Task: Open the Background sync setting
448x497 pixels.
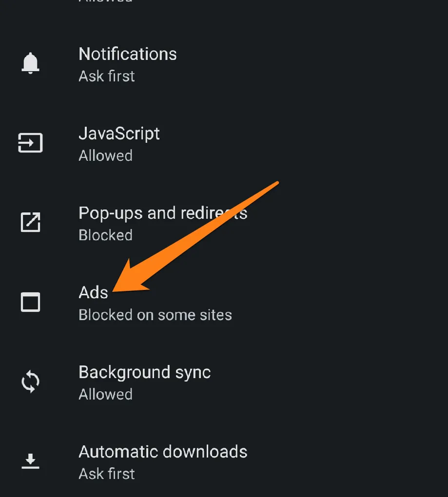Action: click(x=224, y=383)
